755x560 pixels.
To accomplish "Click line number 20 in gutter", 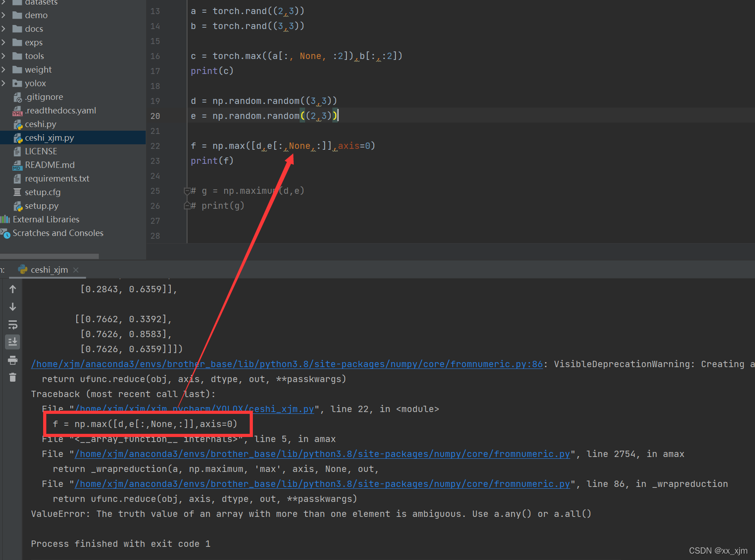I will [x=155, y=116].
